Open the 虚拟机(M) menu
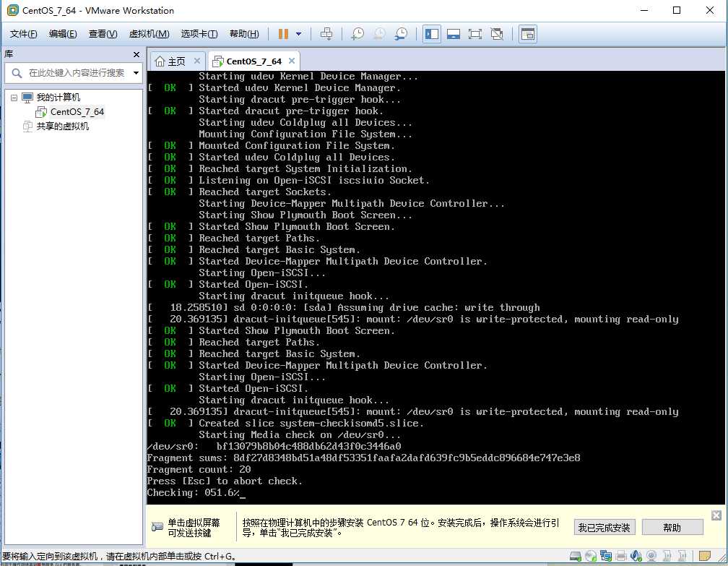 pyautogui.click(x=149, y=34)
